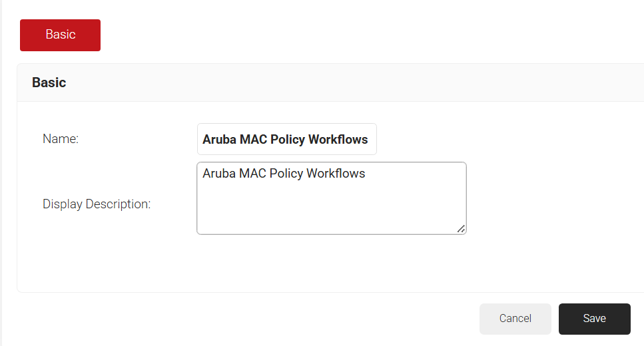
Task: Click the Name field label
Action: tap(61, 139)
